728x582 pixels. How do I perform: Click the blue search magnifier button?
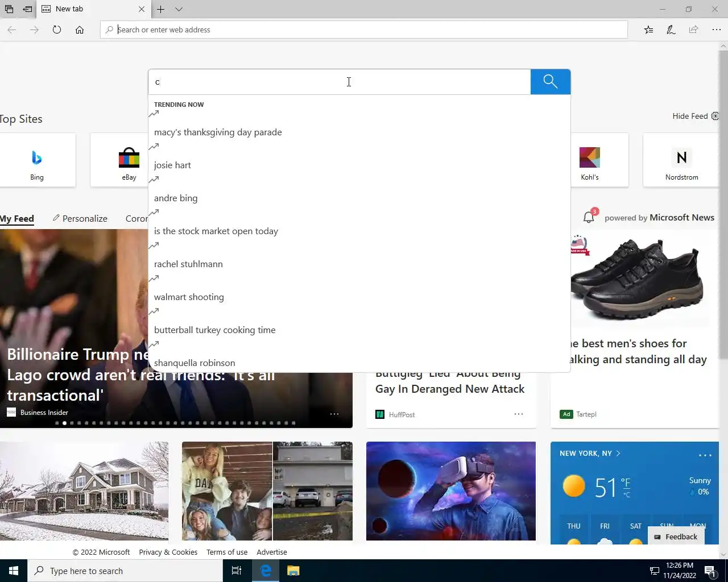coord(550,82)
